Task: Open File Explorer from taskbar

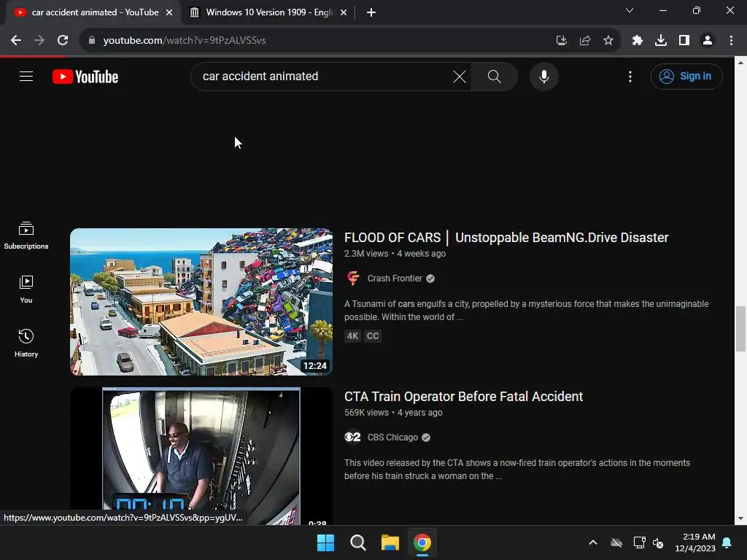Action: 390,542
